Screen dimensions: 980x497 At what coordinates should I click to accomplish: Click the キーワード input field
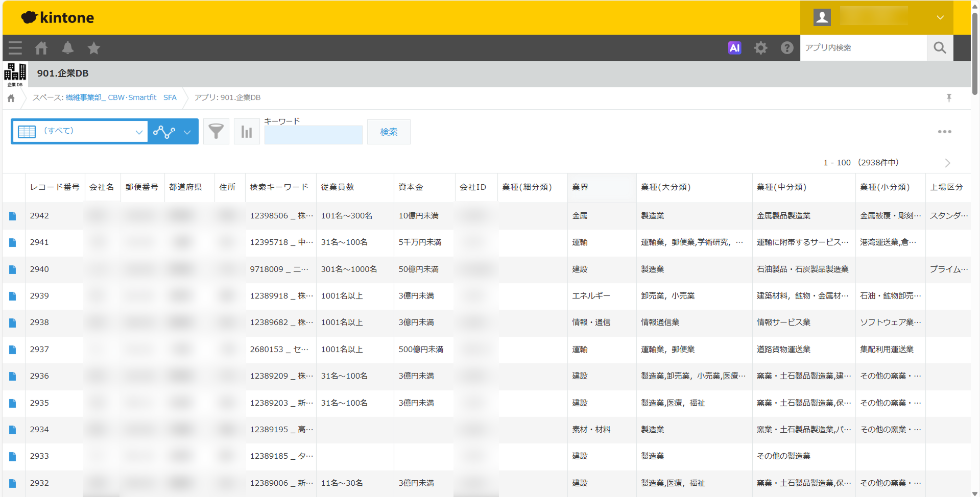tap(313, 135)
